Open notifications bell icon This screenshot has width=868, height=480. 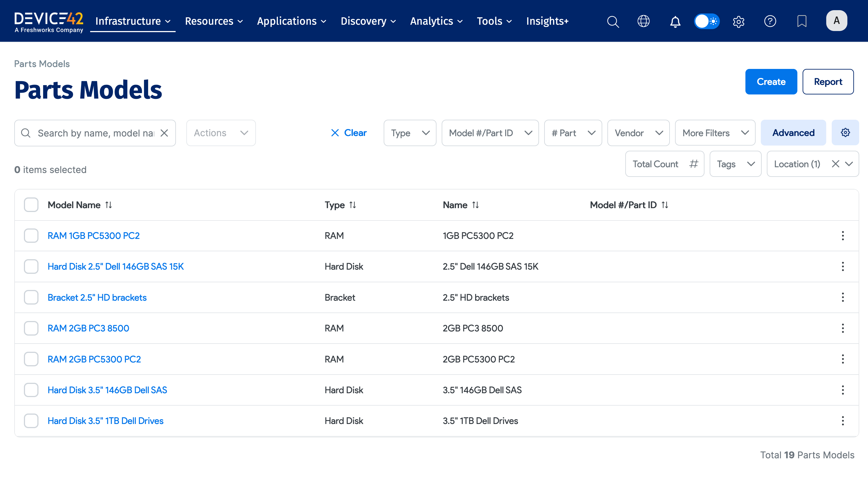click(675, 21)
